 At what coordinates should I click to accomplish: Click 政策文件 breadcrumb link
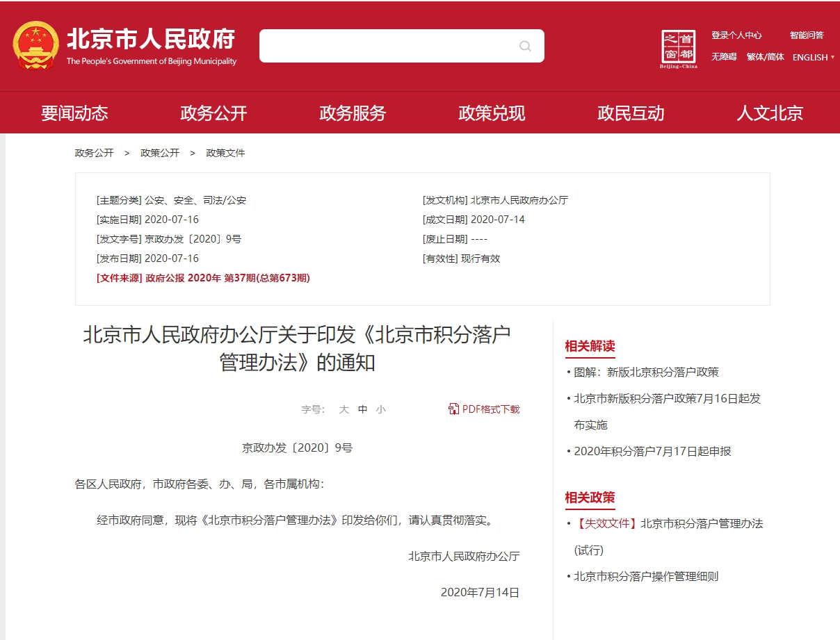point(225,153)
